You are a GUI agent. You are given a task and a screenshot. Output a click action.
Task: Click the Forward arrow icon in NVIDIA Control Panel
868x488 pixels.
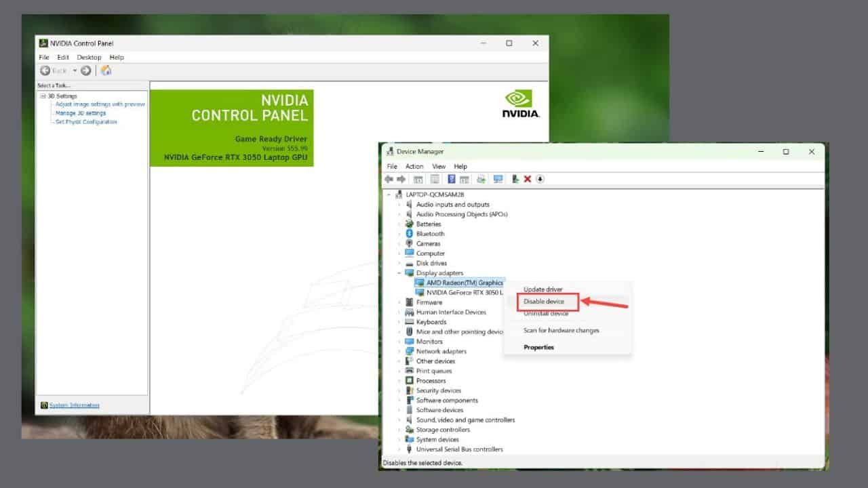click(86, 70)
